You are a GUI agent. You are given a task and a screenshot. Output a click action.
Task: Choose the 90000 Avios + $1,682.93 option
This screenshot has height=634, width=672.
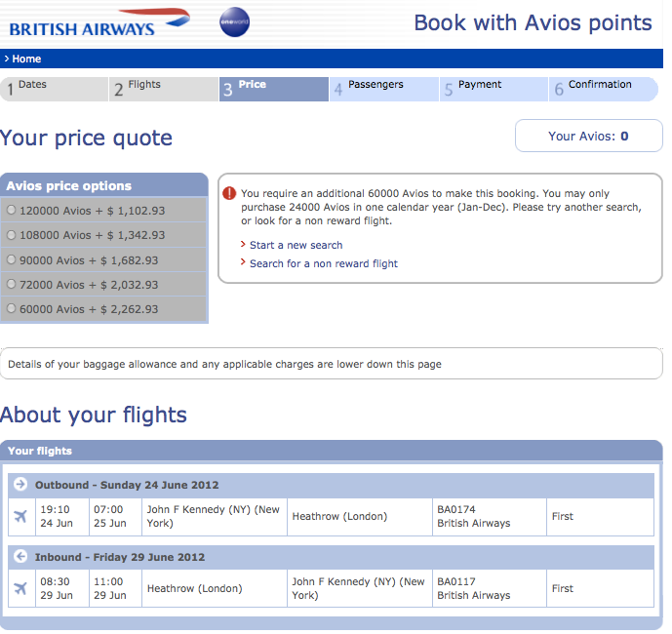click(x=12, y=259)
